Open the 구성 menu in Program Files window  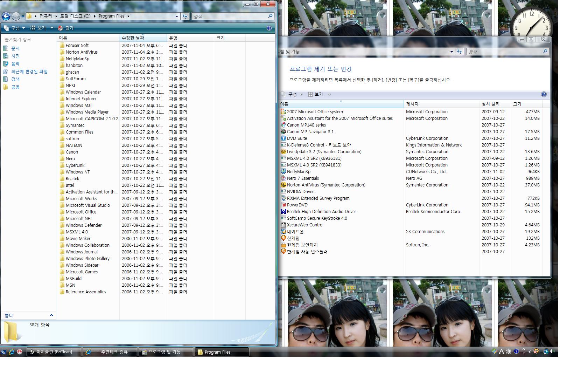click(15, 28)
